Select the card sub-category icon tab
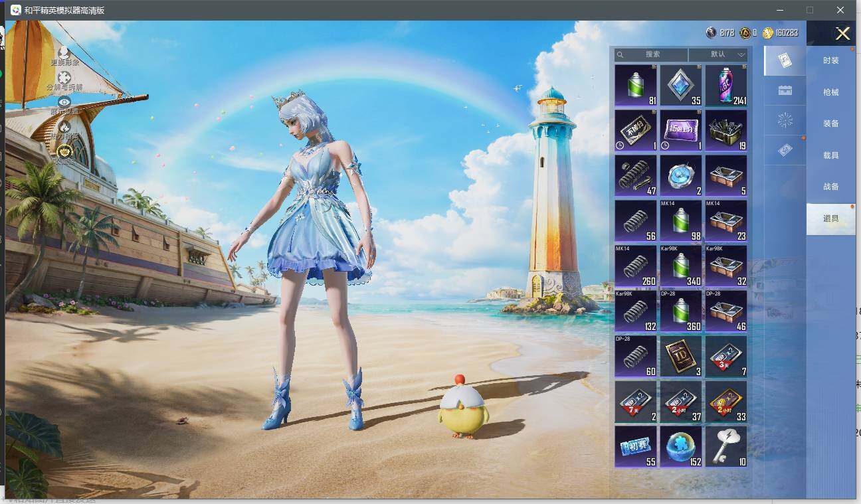The width and height of the screenshot is (861, 504). click(x=785, y=60)
